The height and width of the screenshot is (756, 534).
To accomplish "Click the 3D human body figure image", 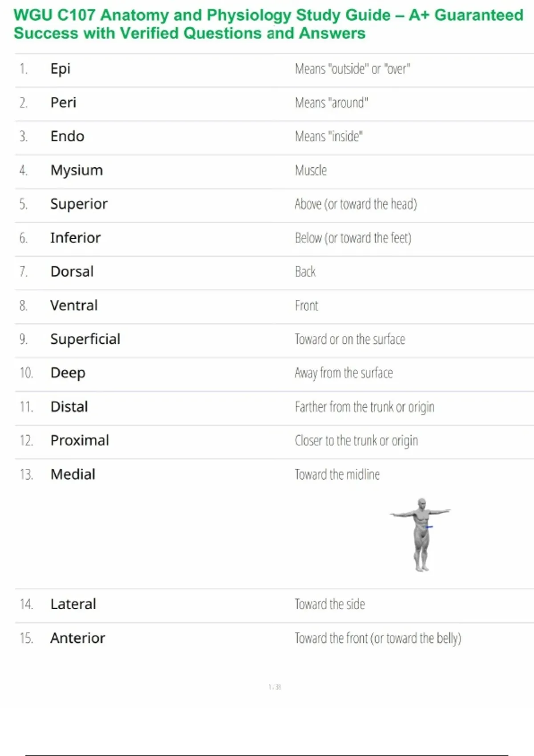I will [x=421, y=535].
